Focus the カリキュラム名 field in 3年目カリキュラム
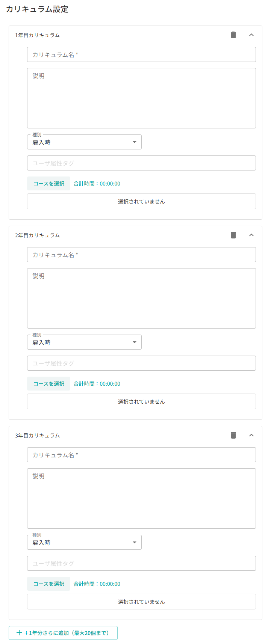Image resolution: width=271 pixels, height=644 pixels. click(141, 455)
